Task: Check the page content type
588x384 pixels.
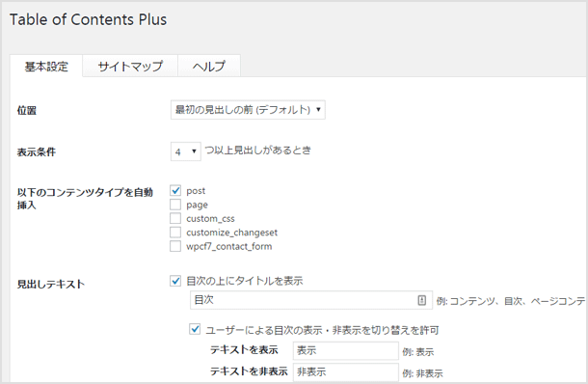Action: tap(175, 205)
